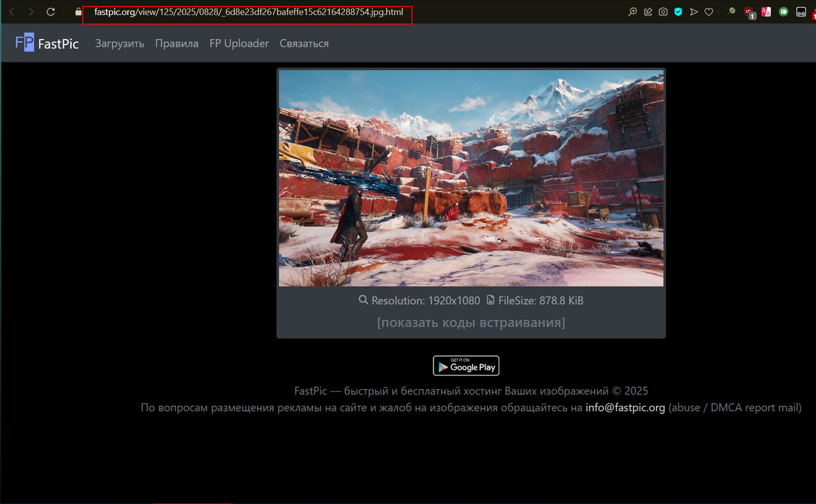
Task: Open site security info via padlock icon
Action: click(x=78, y=11)
